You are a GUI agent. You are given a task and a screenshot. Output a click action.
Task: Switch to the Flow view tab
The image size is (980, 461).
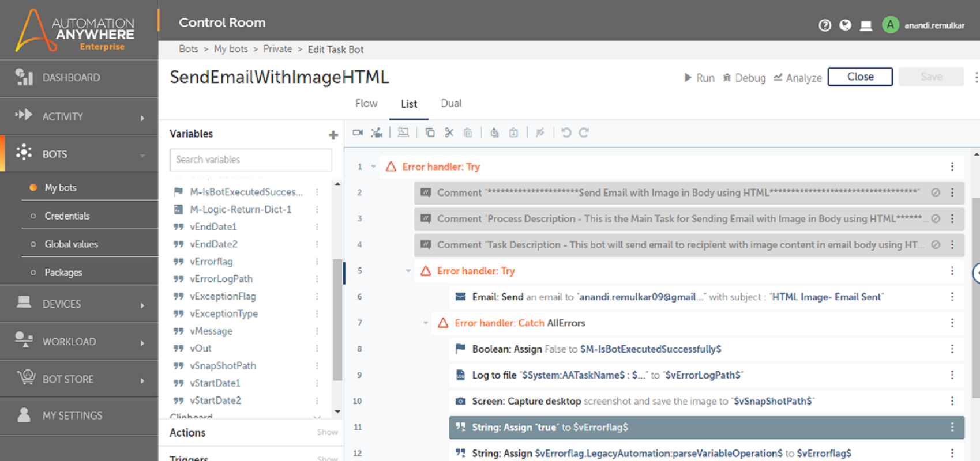[x=366, y=104]
